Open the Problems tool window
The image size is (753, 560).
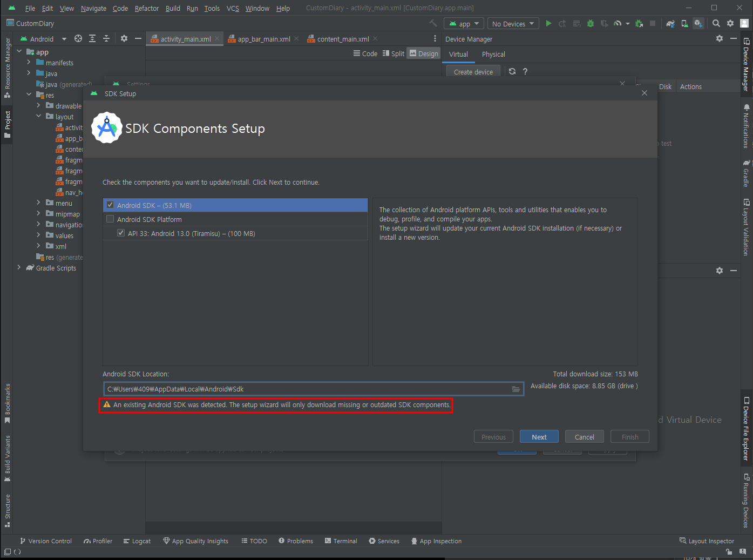click(x=296, y=541)
